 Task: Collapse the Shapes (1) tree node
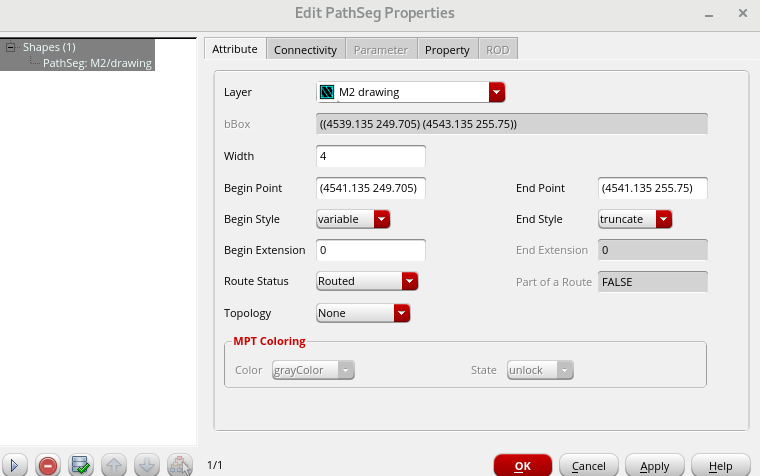10,47
